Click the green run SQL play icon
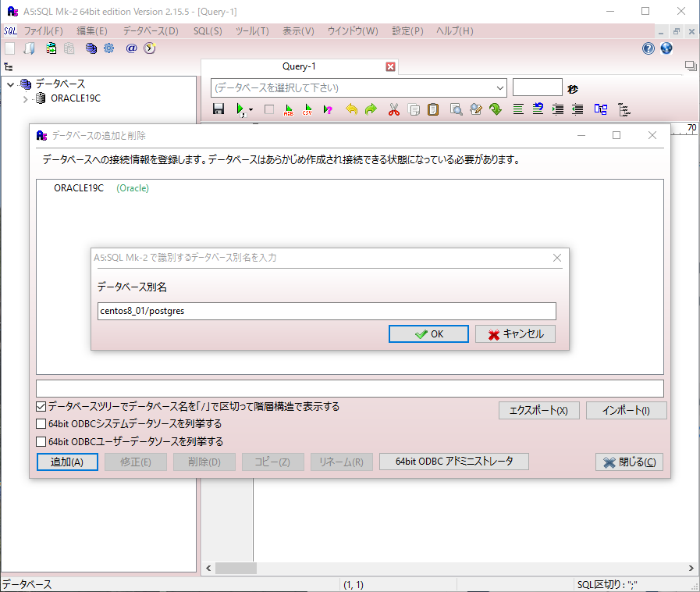 point(241,109)
